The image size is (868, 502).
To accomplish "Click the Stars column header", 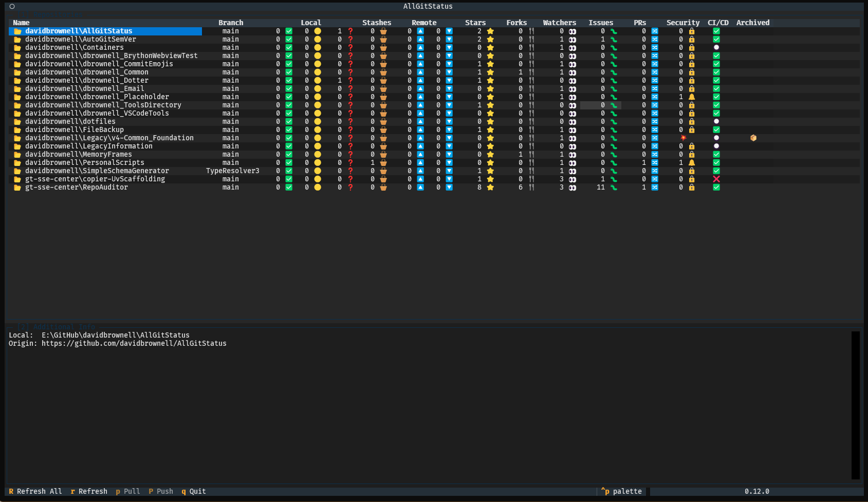I will point(475,23).
